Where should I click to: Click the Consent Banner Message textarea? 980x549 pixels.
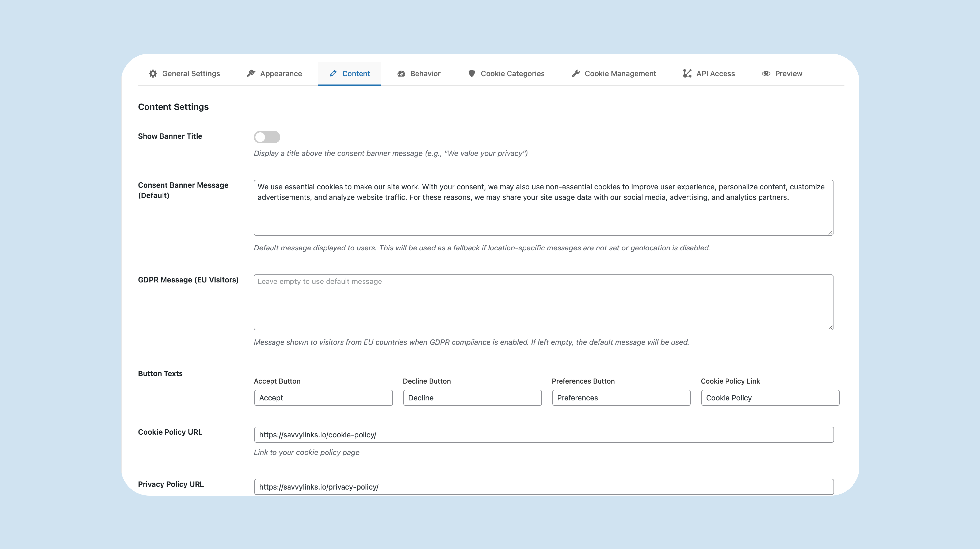[543, 208]
